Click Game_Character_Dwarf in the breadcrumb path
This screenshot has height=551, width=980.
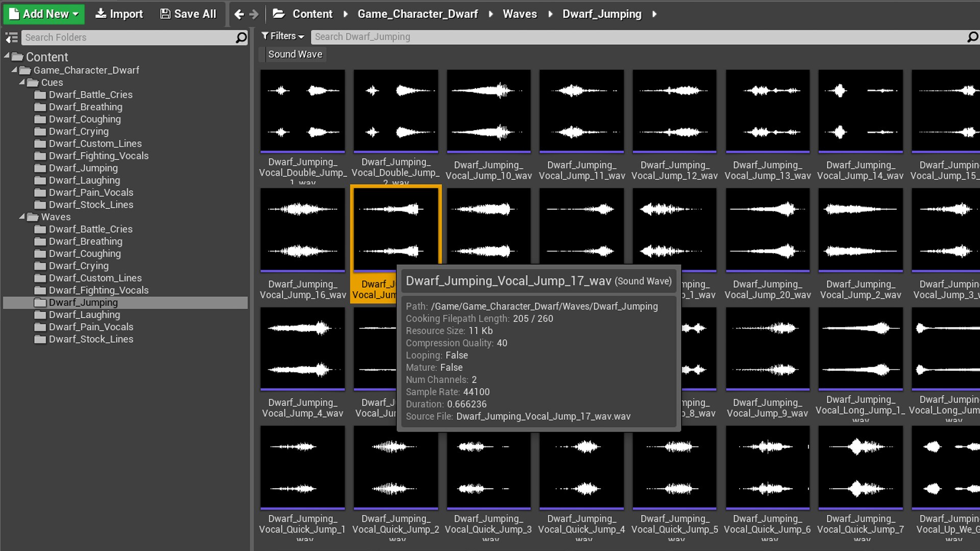point(418,14)
